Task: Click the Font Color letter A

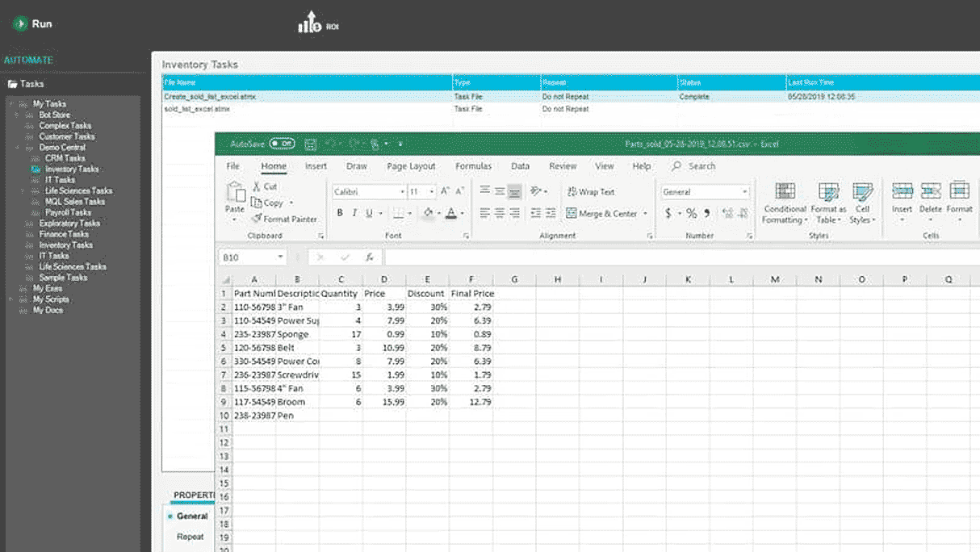Action: coord(451,213)
